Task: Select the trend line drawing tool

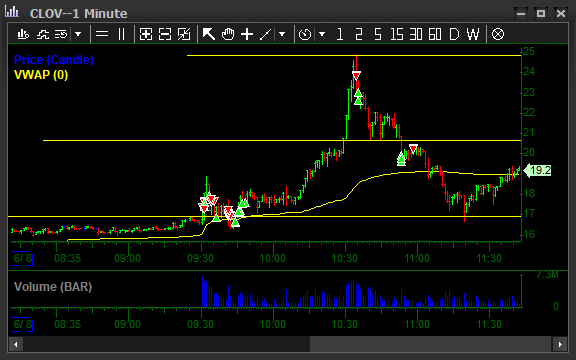Action: (x=266, y=34)
